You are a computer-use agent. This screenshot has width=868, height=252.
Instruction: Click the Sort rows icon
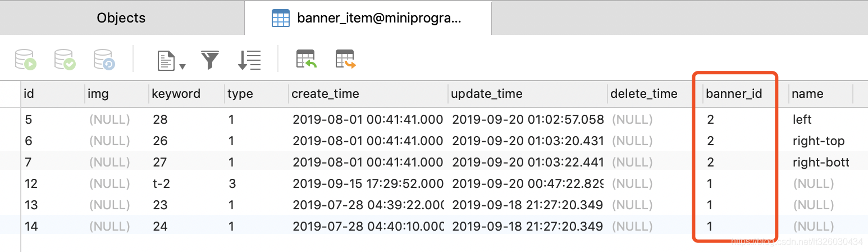[x=249, y=60]
